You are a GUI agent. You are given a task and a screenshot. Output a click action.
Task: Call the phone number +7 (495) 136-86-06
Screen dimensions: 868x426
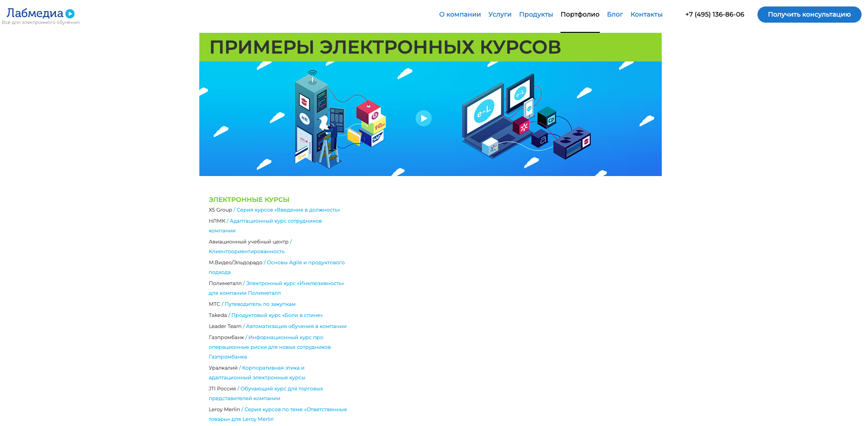(x=714, y=14)
